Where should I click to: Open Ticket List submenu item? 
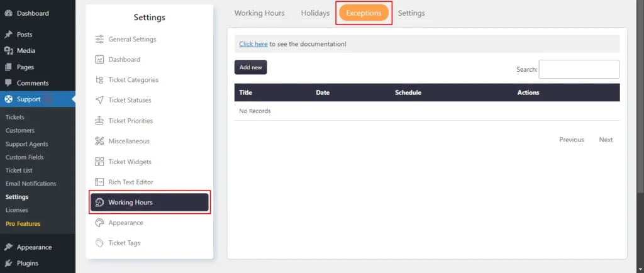(x=19, y=170)
